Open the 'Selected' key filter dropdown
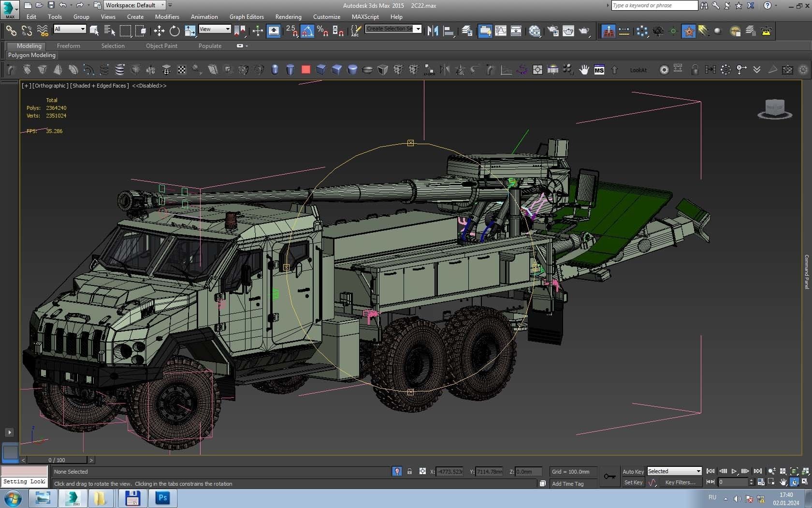 click(674, 471)
